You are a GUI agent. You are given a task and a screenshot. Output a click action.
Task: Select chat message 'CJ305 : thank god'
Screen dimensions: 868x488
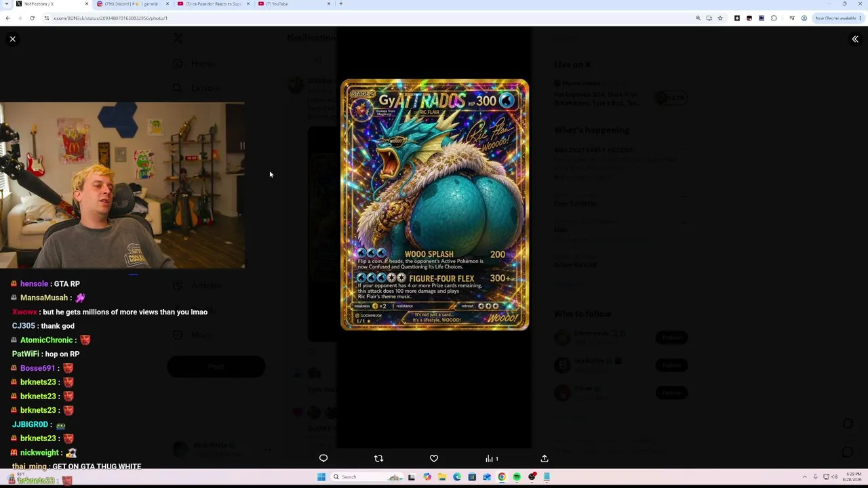coord(43,326)
